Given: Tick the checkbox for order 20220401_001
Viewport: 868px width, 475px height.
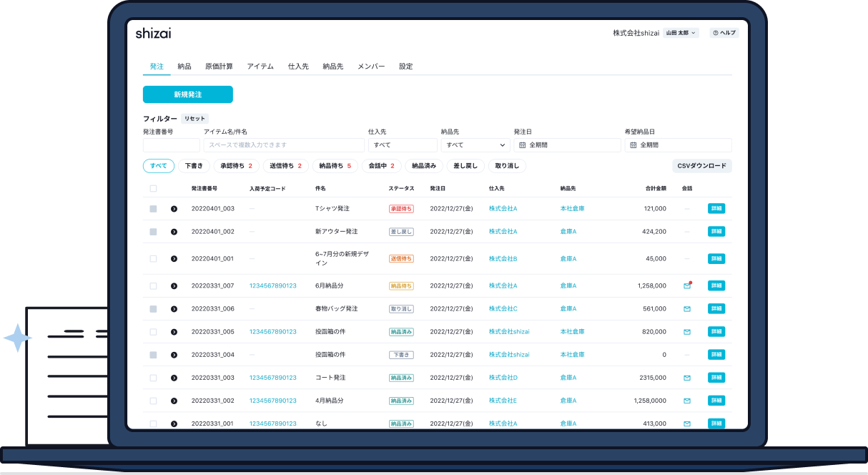Looking at the screenshot, I should pyautogui.click(x=153, y=259).
